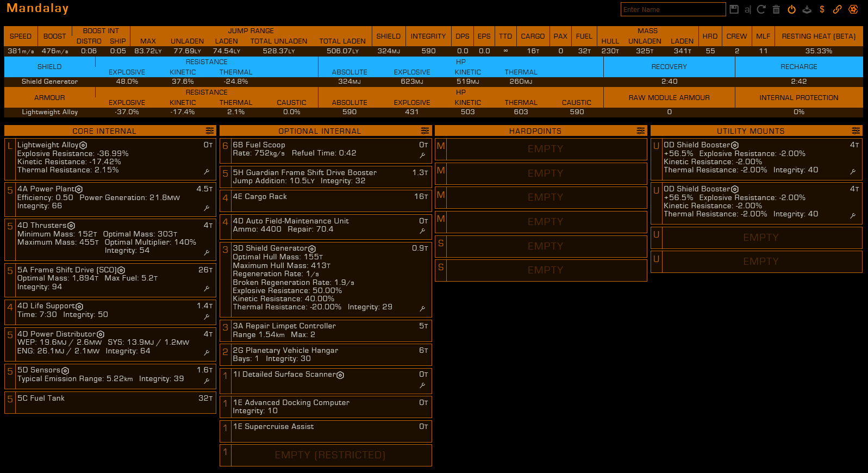Open the EMPTY (RESTRICTED) optional slot

point(326,455)
